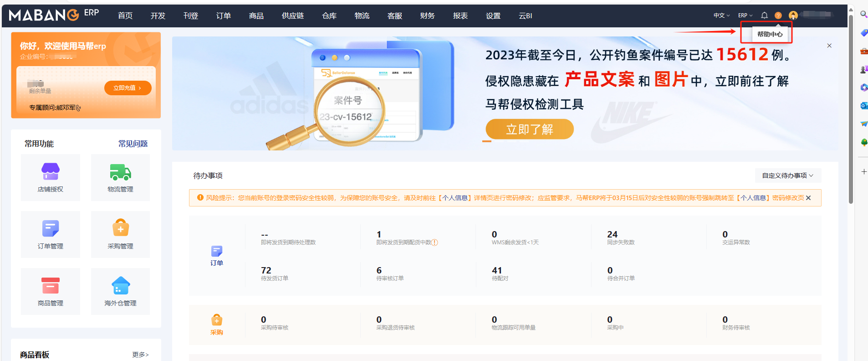Open the 报表 menu
This screenshot has width=868, height=361.
(x=460, y=16)
